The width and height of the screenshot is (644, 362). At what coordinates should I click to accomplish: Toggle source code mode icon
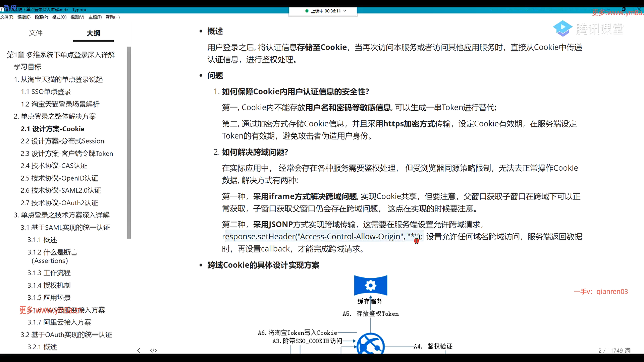coord(153,350)
